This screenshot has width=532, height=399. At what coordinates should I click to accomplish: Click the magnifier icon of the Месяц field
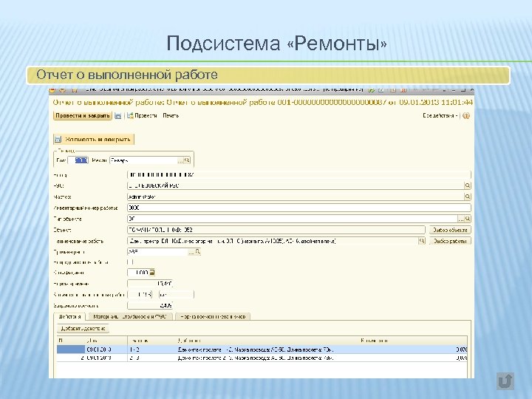click(187, 160)
